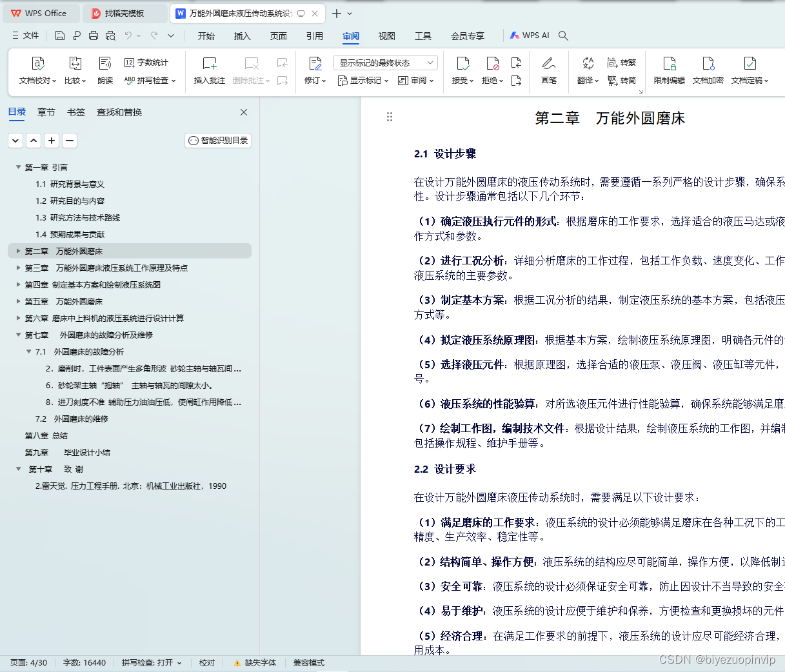Jump to 7.2 外圆磨床的维修 in outline
This screenshot has width=785, height=672.
tap(72, 419)
